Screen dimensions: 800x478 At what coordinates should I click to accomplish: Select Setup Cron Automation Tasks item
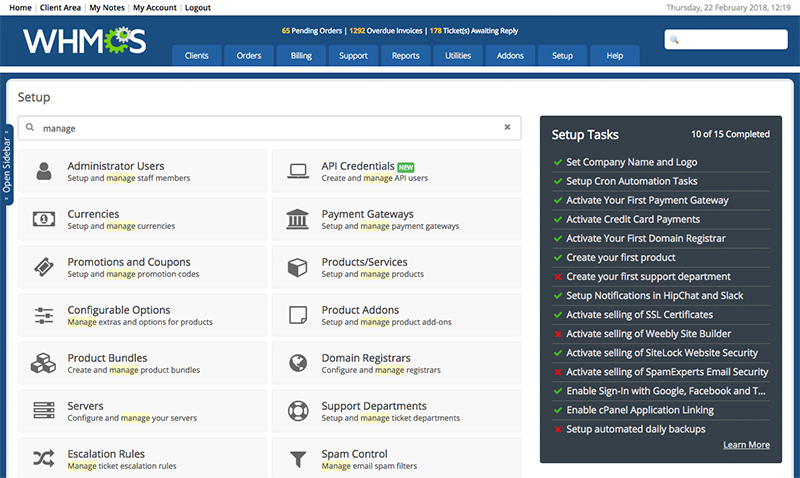coord(632,181)
